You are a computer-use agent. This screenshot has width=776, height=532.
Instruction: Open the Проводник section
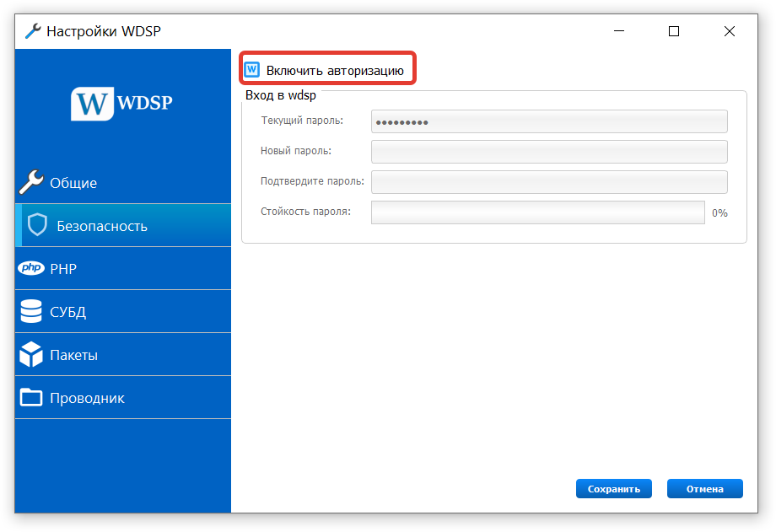pyautogui.click(x=123, y=397)
